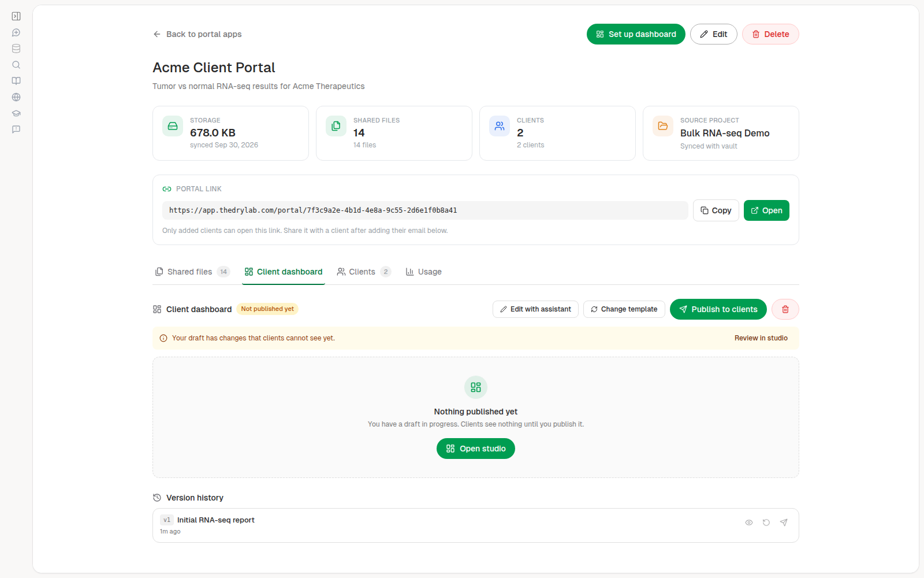
Task: Start a new chat from sidebar icon
Action: 16,32
